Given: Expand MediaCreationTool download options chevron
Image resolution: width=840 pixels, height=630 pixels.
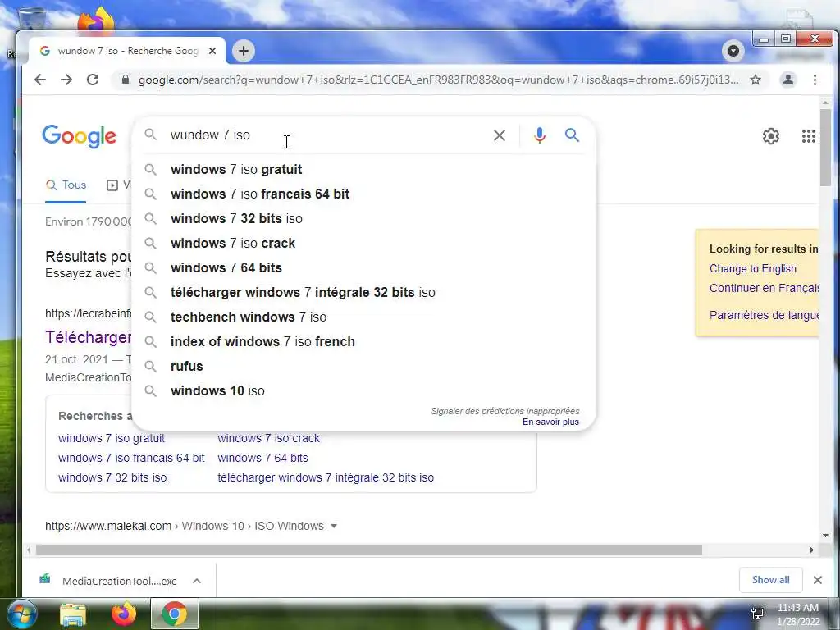Looking at the screenshot, I should (x=197, y=581).
